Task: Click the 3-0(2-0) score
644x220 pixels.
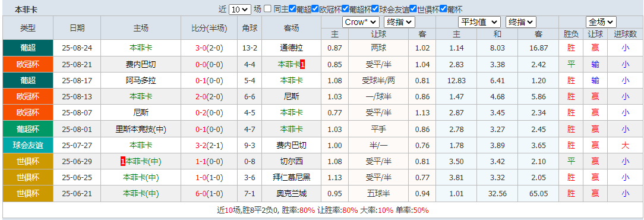Action: [209, 48]
